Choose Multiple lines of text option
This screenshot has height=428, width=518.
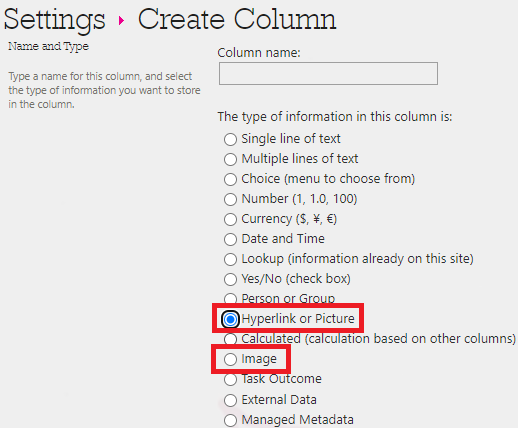[x=230, y=159]
